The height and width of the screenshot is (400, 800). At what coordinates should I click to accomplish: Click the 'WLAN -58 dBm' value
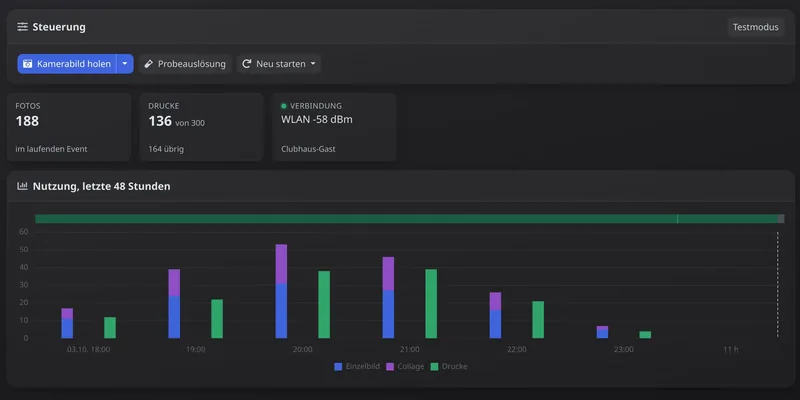click(x=317, y=120)
